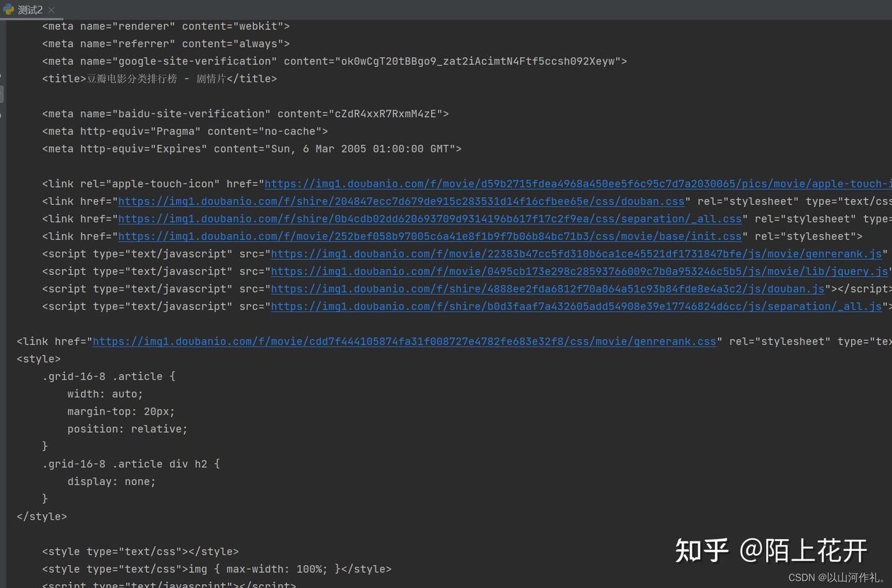
Task: Open the js/movie/genrerank.js script link
Action: tap(576, 254)
